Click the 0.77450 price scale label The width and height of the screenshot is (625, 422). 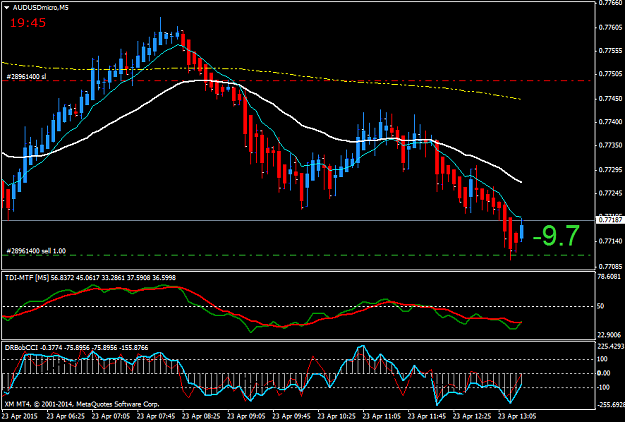(x=610, y=98)
